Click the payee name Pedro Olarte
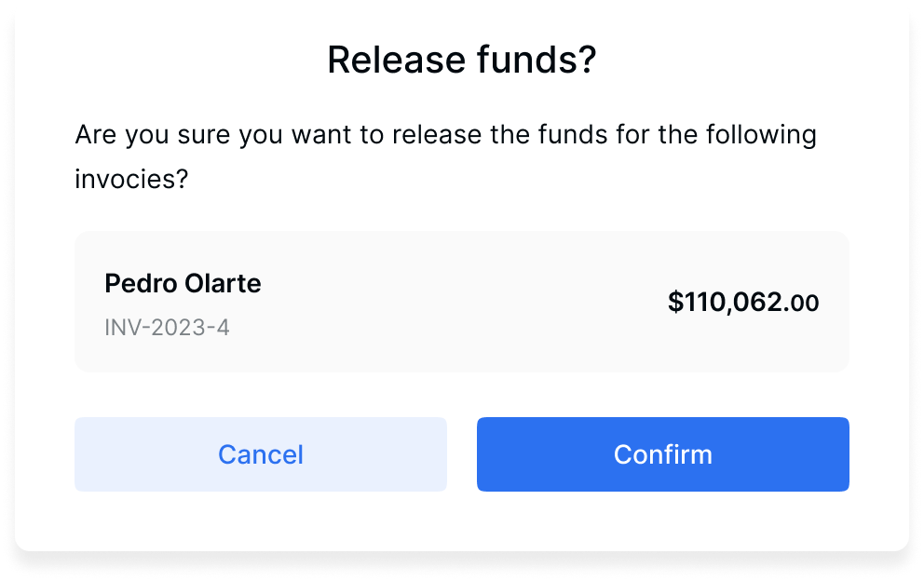This screenshot has width=924, height=581. point(183,283)
